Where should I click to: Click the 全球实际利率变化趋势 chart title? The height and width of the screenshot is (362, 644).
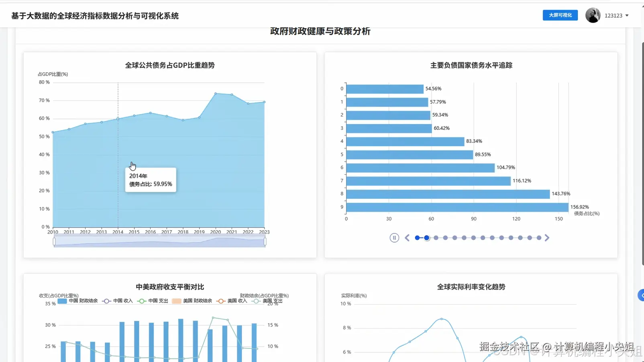[x=471, y=287]
